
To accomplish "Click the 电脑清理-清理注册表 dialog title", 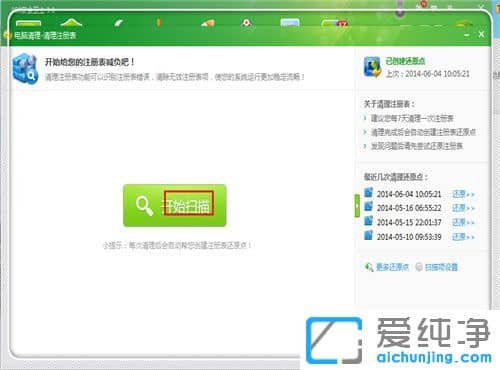I will point(45,35).
